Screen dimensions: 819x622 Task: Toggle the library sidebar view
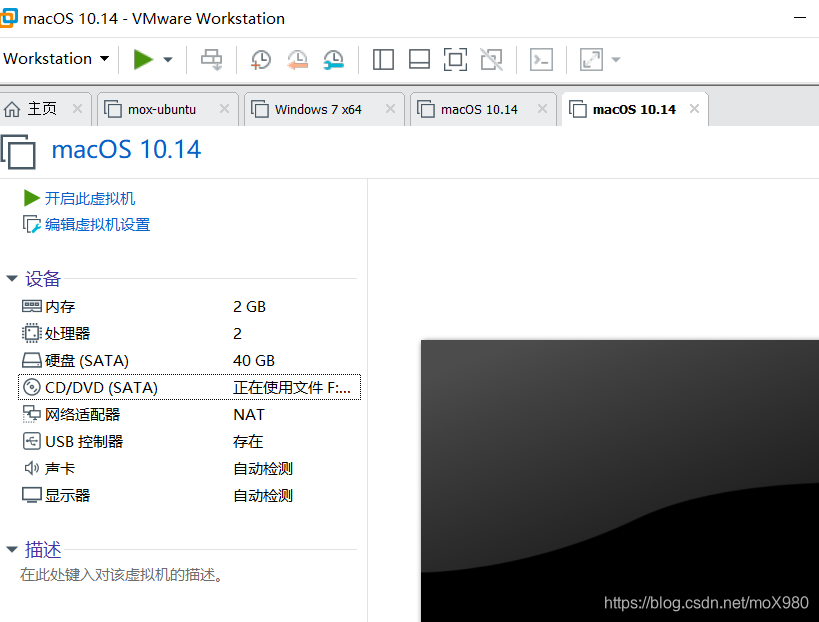[383, 60]
